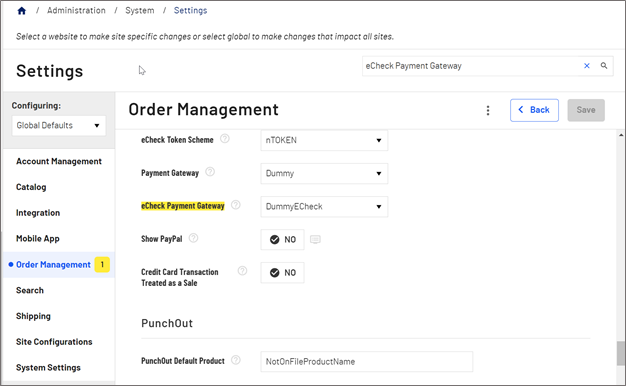Open the three-dot more options menu
Image resolution: width=626 pixels, height=386 pixels.
[x=487, y=110]
